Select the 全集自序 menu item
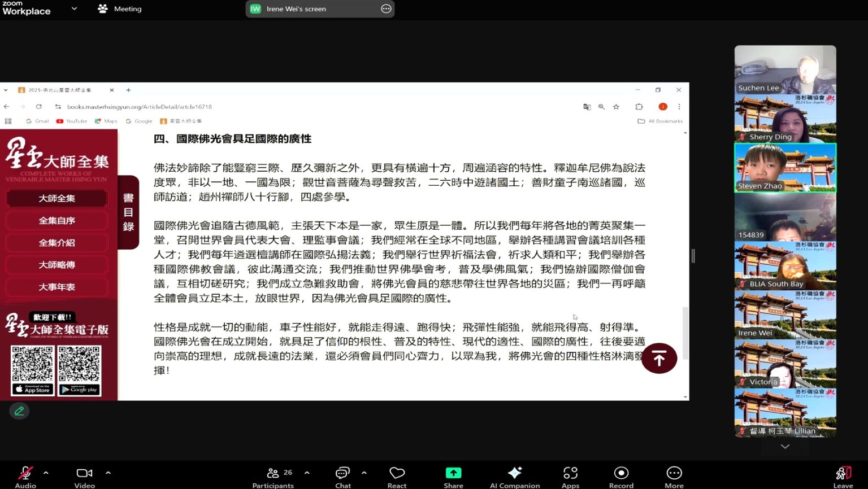Screen dimensions: 868x489 (x=57, y=220)
